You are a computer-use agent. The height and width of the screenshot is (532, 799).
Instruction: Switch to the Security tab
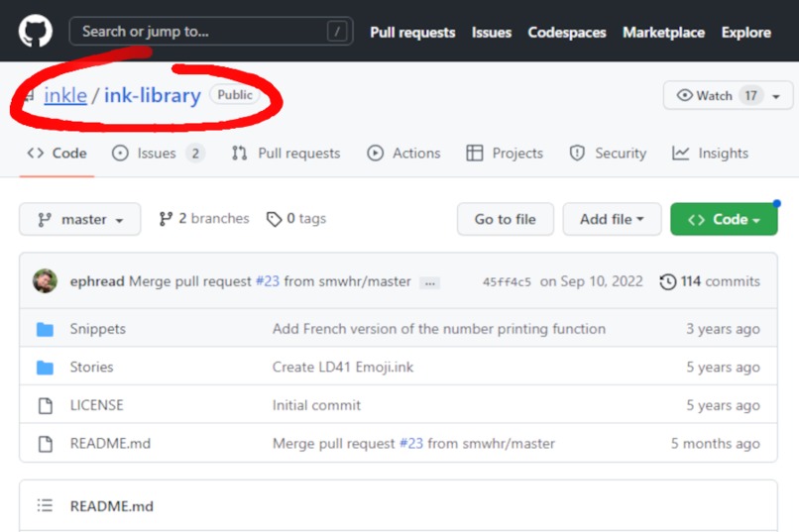click(x=608, y=153)
